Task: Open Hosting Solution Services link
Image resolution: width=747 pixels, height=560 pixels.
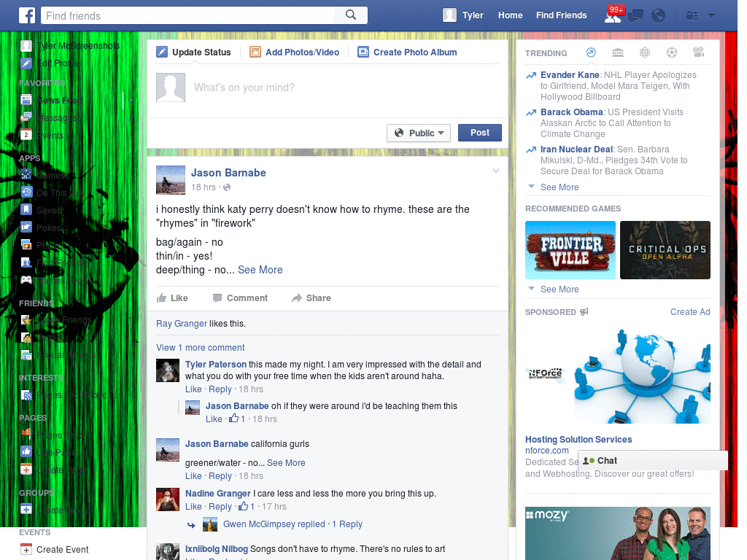Action: coord(578,440)
